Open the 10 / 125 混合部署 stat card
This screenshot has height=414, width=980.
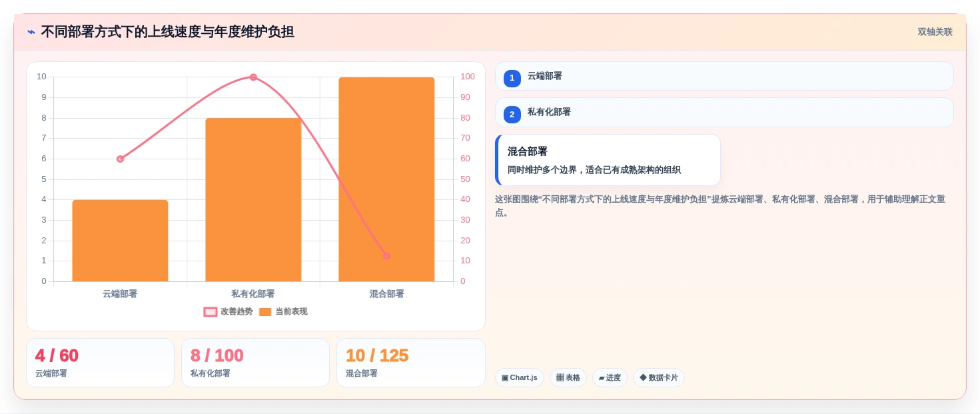pos(411,363)
